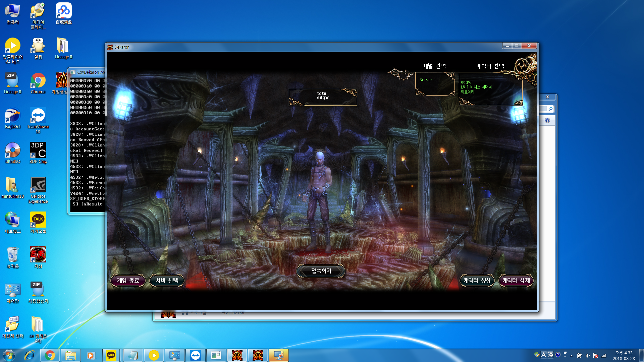Image resolution: width=644 pixels, height=362 pixels.
Task: Open the 채널 선택 channel tab
Action: [434, 66]
